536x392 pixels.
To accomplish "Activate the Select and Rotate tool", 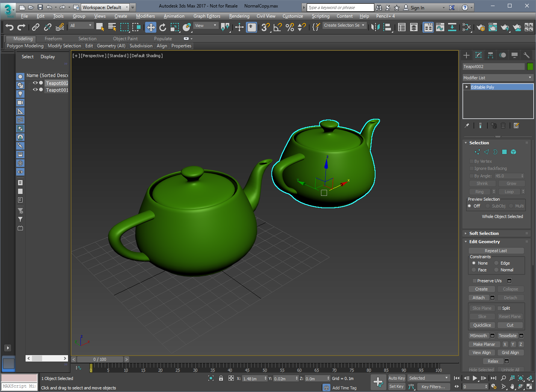I will click(163, 27).
